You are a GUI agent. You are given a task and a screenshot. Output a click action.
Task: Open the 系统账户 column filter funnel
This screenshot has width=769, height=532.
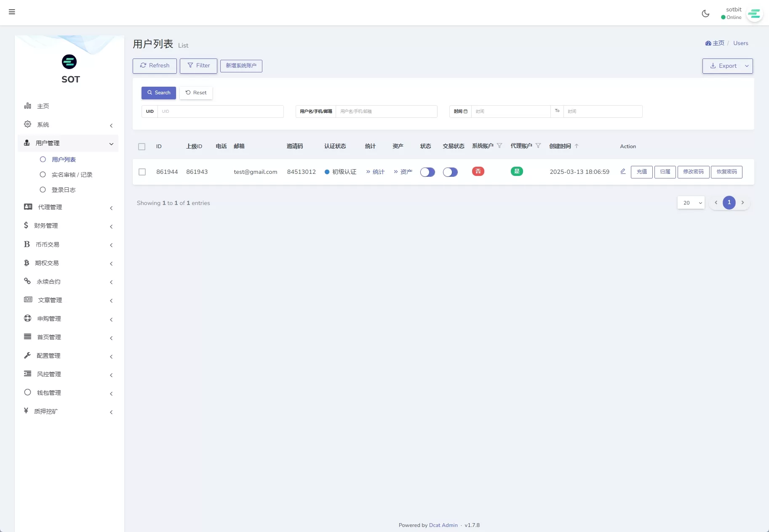click(x=499, y=146)
